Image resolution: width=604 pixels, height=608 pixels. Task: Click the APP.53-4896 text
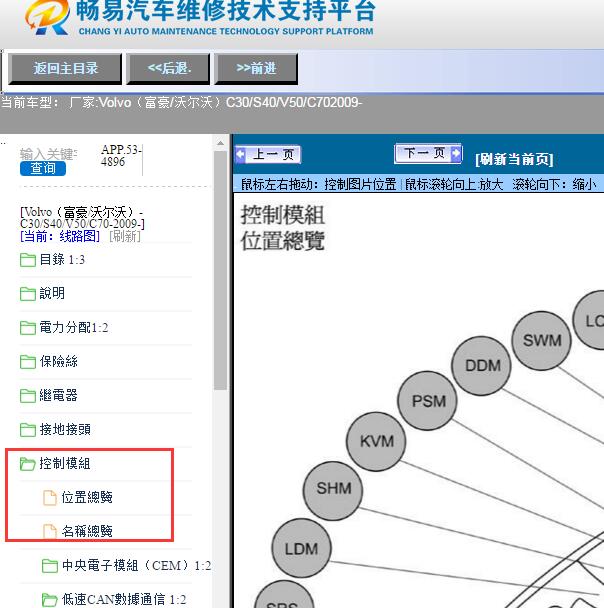121,155
